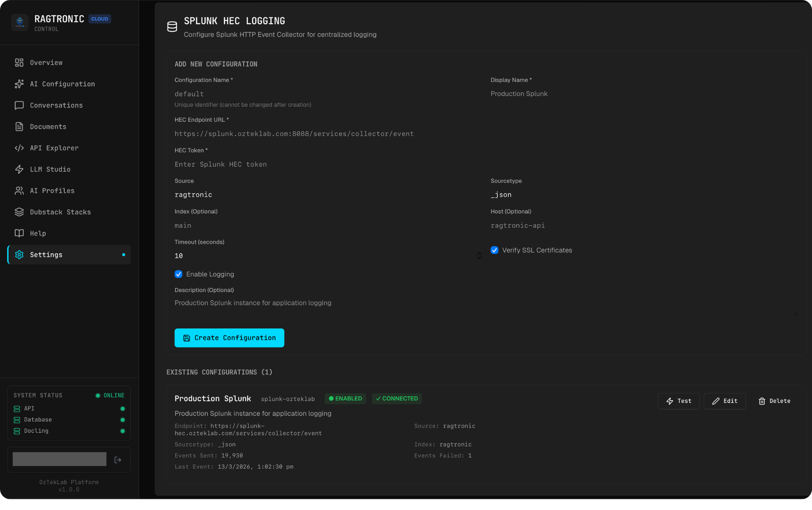Delete the Production Splunk configuration
This screenshot has height=510, width=812.
point(774,401)
